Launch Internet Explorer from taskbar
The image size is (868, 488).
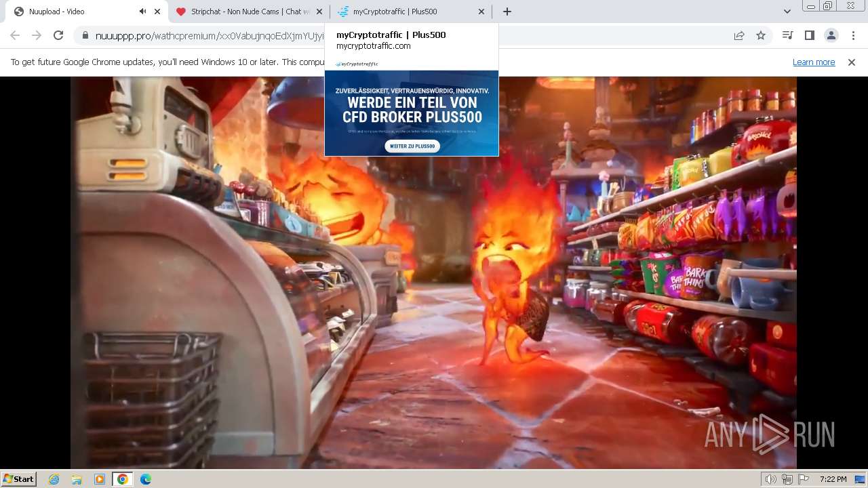(54, 479)
